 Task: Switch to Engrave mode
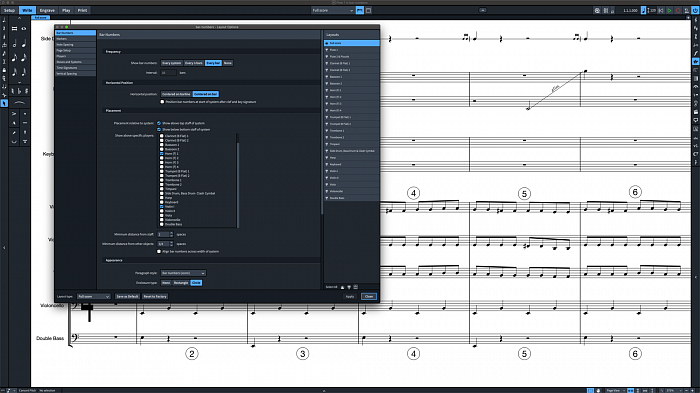coord(47,10)
